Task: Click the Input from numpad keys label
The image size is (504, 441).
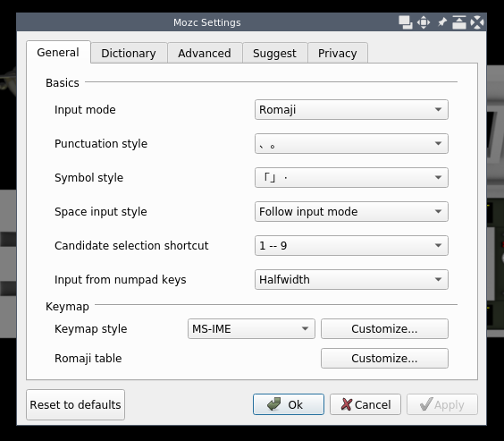Action: coord(121,280)
